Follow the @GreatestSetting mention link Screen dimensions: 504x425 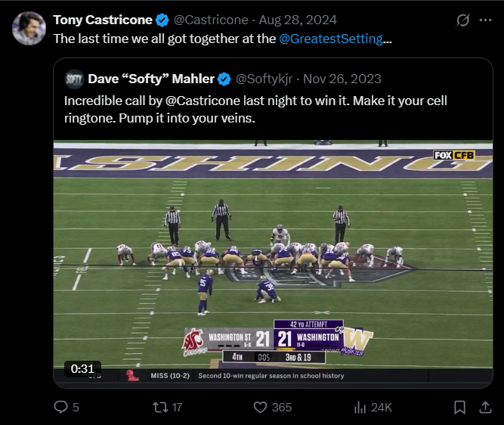[x=330, y=38]
